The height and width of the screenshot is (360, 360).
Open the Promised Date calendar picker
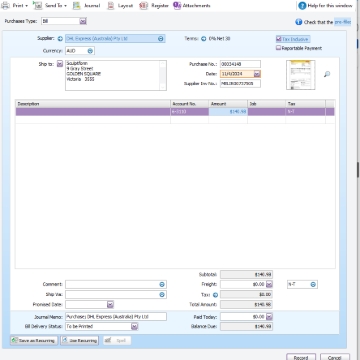click(x=110, y=304)
